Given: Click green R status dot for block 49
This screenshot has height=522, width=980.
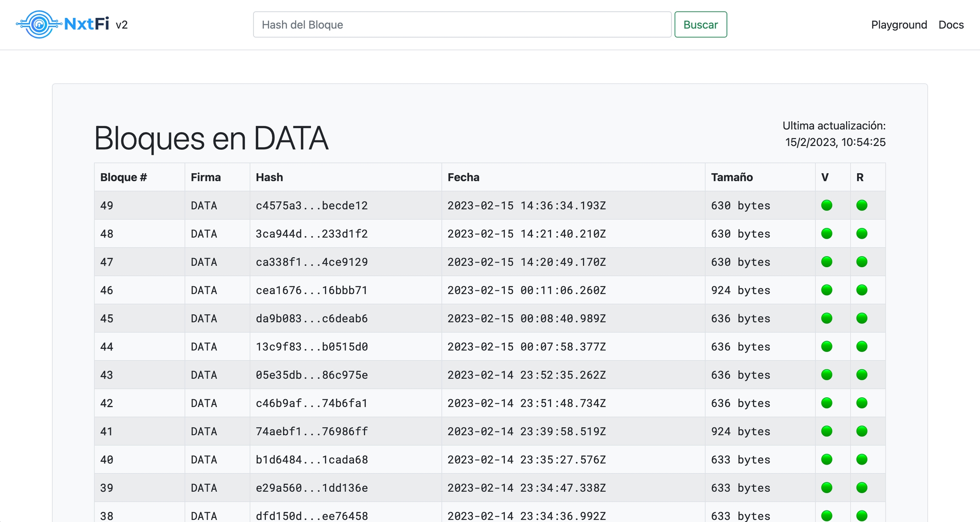Looking at the screenshot, I should pyautogui.click(x=862, y=205).
